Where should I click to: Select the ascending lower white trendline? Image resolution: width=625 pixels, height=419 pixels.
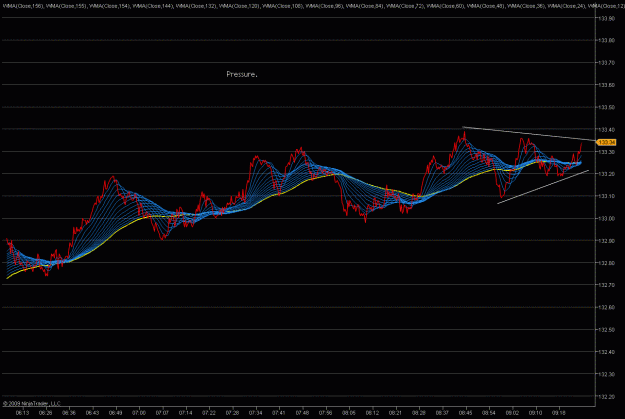coord(543,187)
